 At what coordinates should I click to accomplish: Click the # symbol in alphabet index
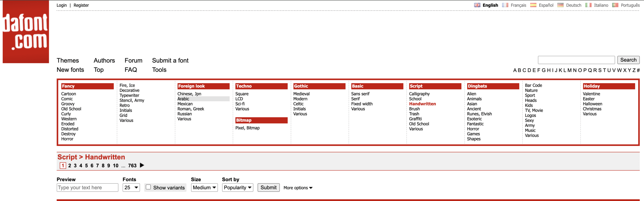[x=638, y=70]
